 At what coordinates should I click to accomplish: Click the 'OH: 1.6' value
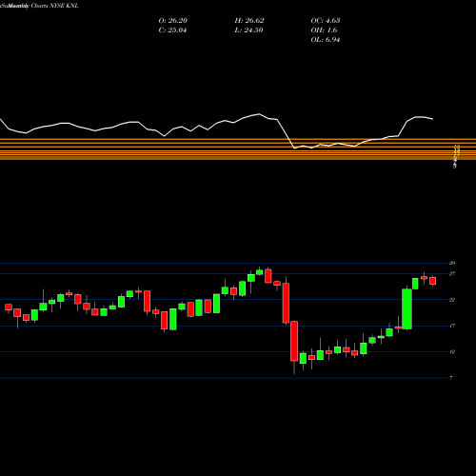(324, 30)
